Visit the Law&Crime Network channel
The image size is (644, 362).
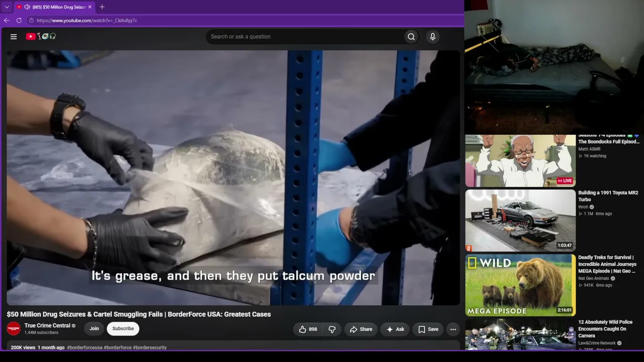click(597, 343)
